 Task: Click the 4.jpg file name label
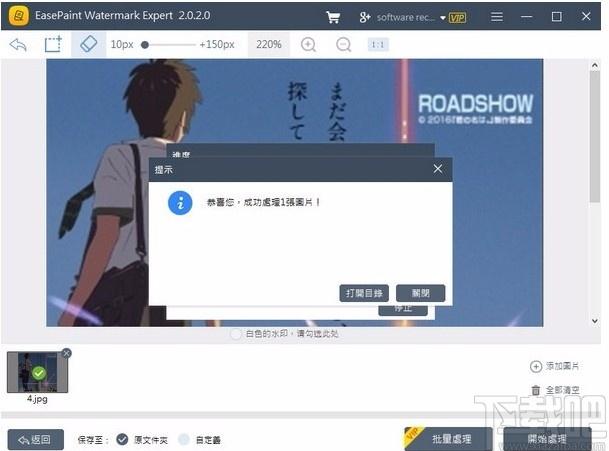(37, 399)
